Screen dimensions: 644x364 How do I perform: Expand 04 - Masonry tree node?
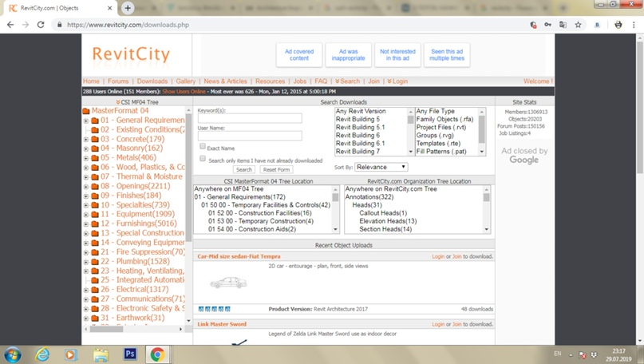coord(86,148)
